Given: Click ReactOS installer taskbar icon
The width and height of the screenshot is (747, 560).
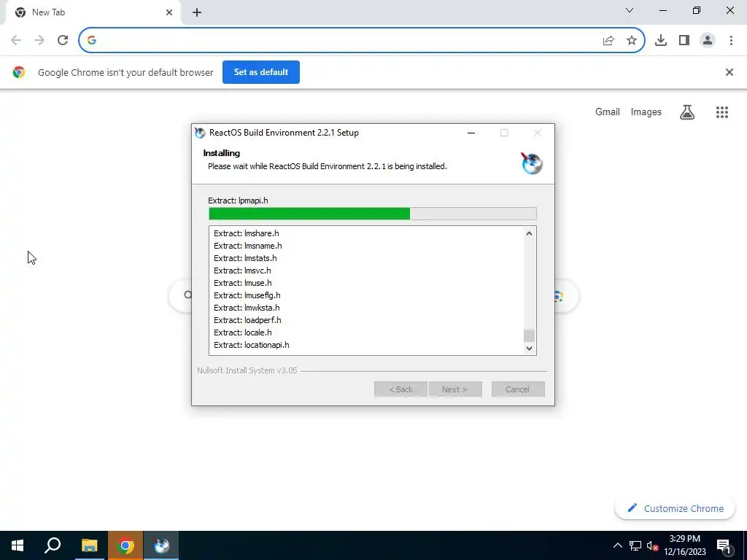Looking at the screenshot, I should pos(161,545).
